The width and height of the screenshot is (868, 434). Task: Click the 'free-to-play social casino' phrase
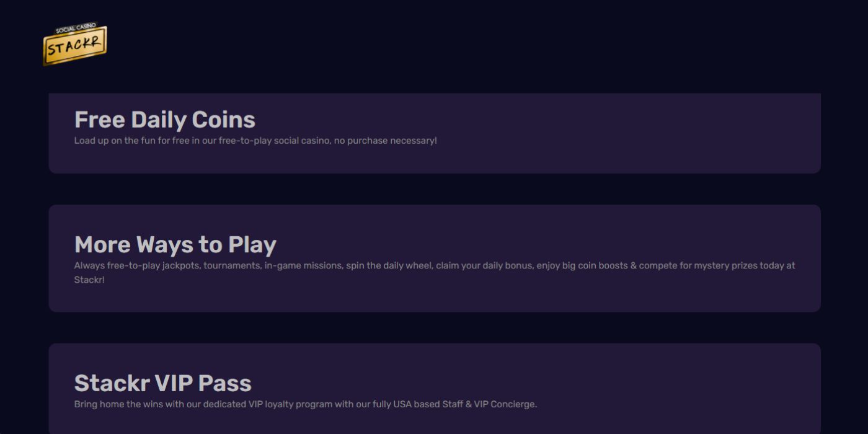coord(274,141)
